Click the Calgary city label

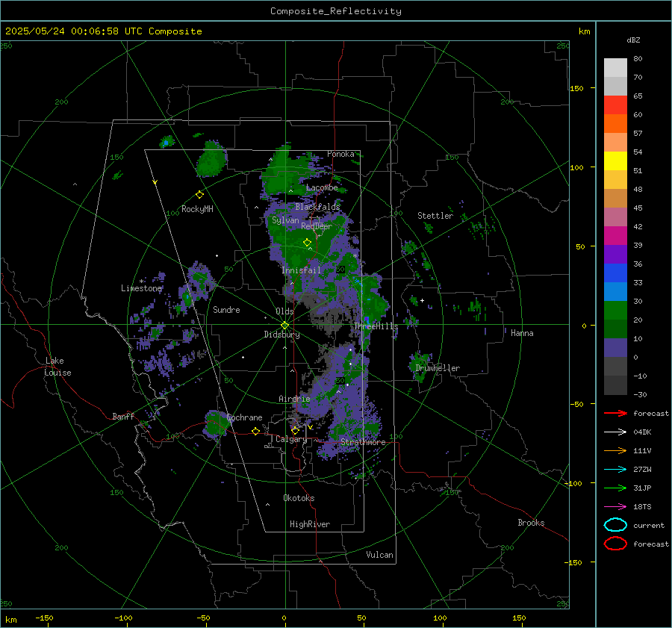[291, 439]
